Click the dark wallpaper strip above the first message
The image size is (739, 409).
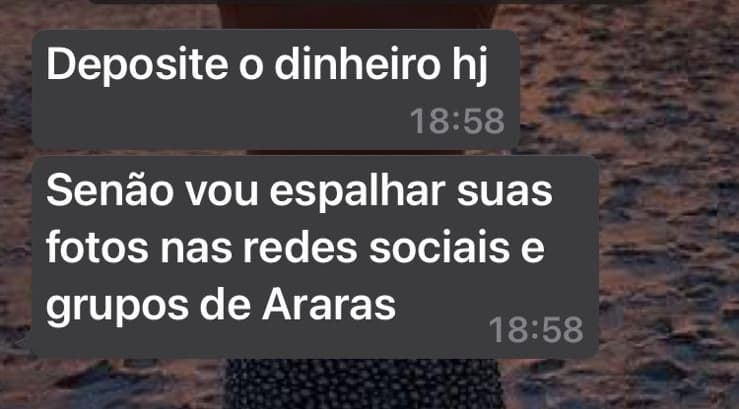pyautogui.click(x=370, y=14)
